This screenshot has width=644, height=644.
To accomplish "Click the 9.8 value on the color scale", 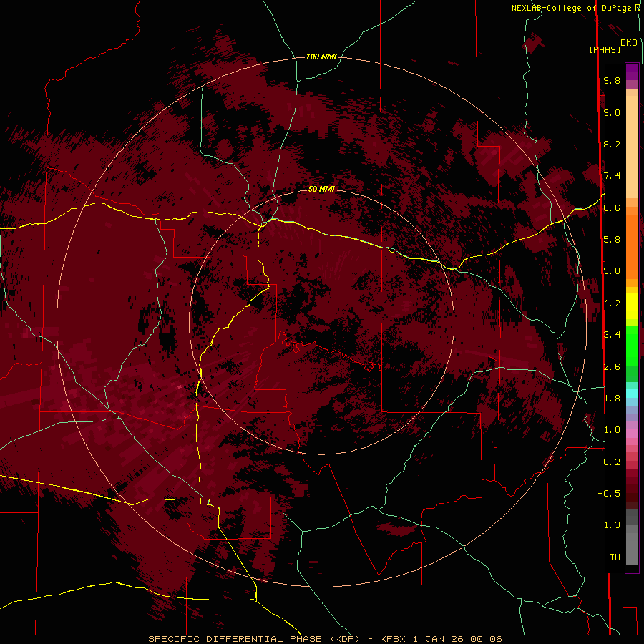I will point(612,80).
